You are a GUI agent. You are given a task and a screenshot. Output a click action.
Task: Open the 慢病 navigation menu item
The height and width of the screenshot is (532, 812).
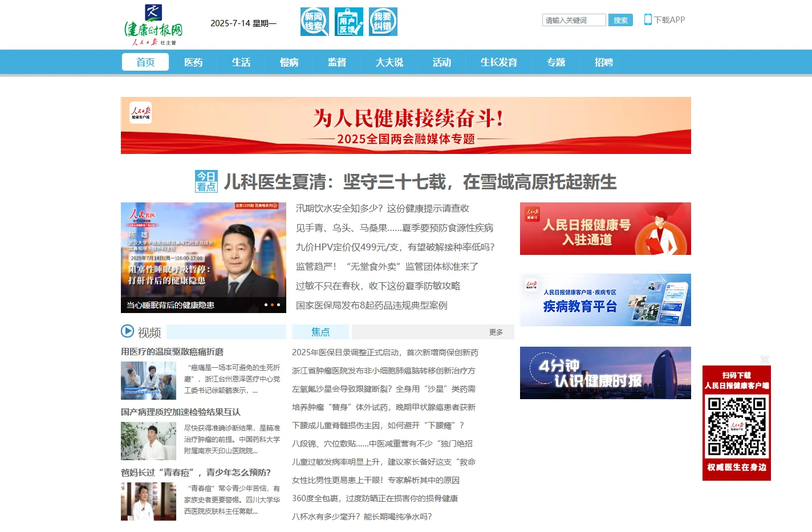(x=289, y=62)
